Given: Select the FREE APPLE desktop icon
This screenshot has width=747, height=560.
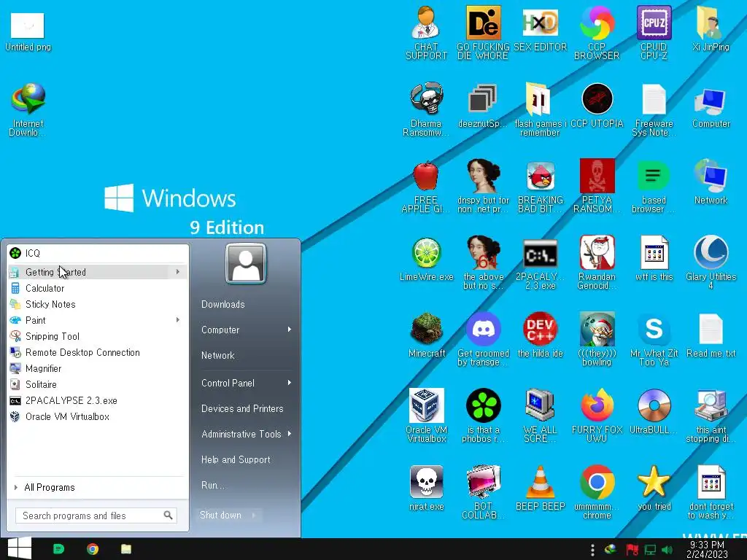Looking at the screenshot, I should [426, 186].
